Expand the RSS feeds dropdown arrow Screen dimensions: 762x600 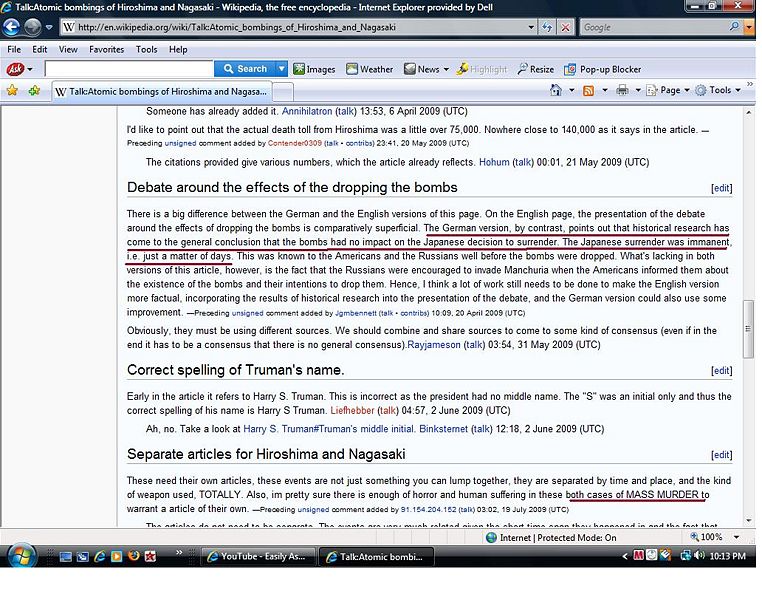605,90
